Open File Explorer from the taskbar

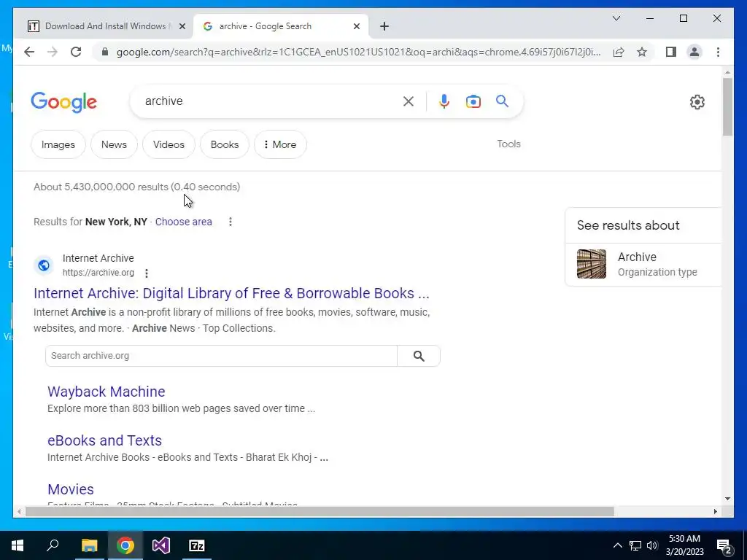(x=89, y=545)
